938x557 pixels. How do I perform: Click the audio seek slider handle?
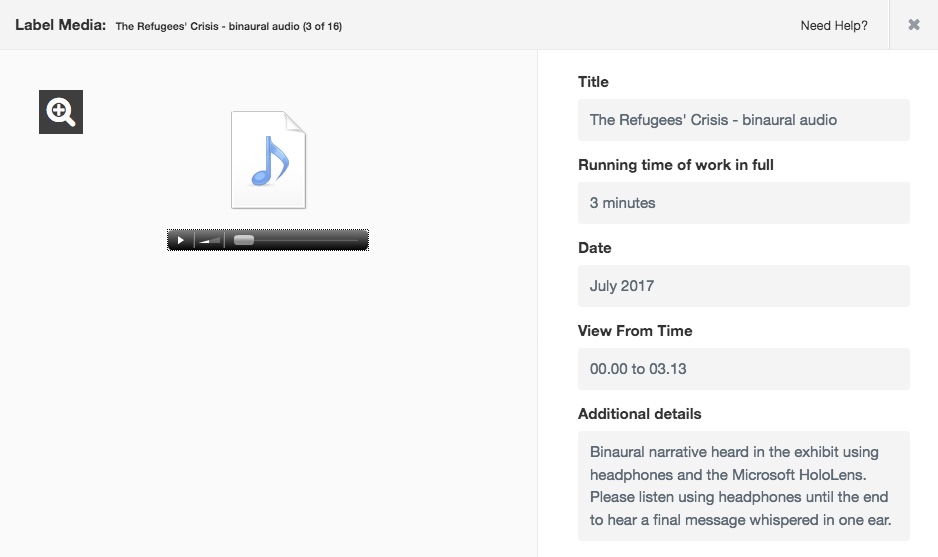[243, 240]
